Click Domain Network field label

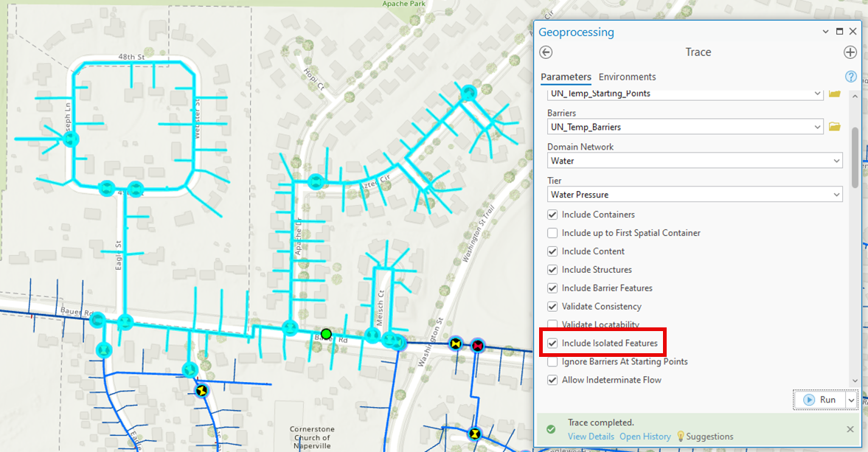(580, 147)
